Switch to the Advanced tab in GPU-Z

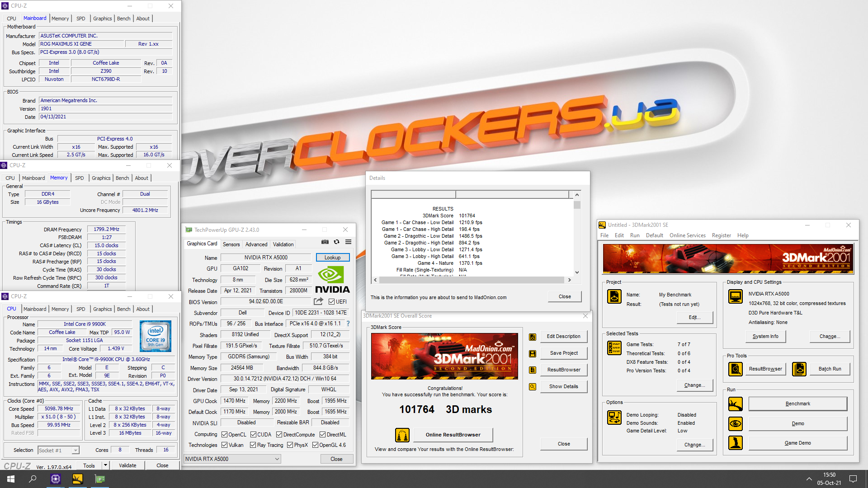point(256,244)
